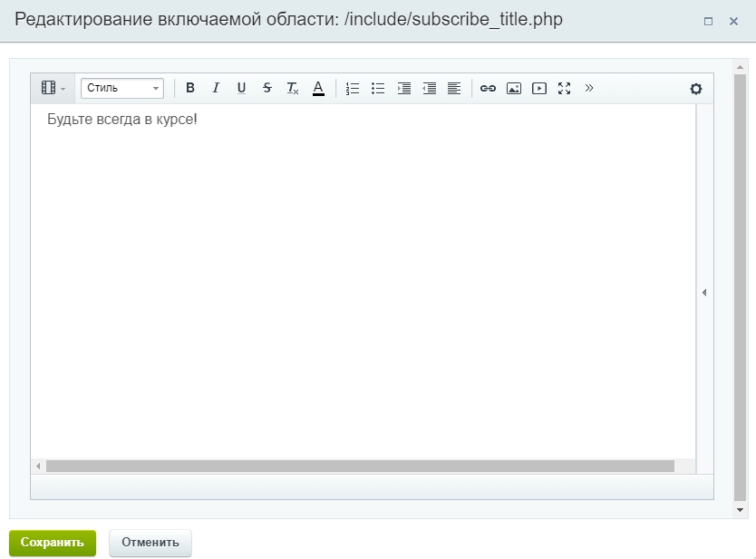Switch editor to fullscreen mode
Viewport: 756px width, 559px height.
564,88
